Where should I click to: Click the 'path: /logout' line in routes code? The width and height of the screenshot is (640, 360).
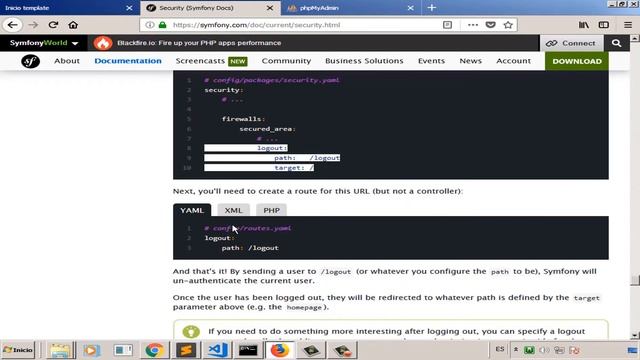(x=250, y=248)
